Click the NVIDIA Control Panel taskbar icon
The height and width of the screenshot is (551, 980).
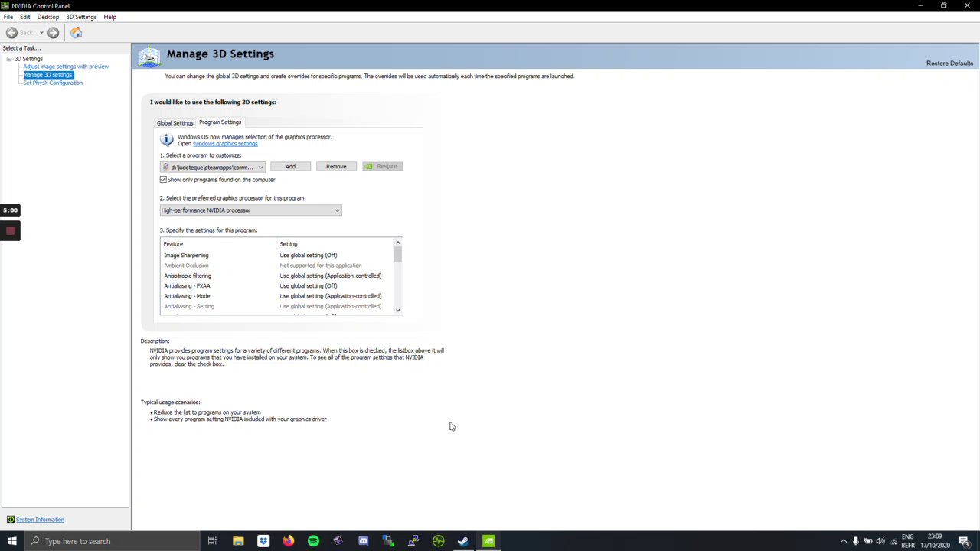[x=488, y=541]
